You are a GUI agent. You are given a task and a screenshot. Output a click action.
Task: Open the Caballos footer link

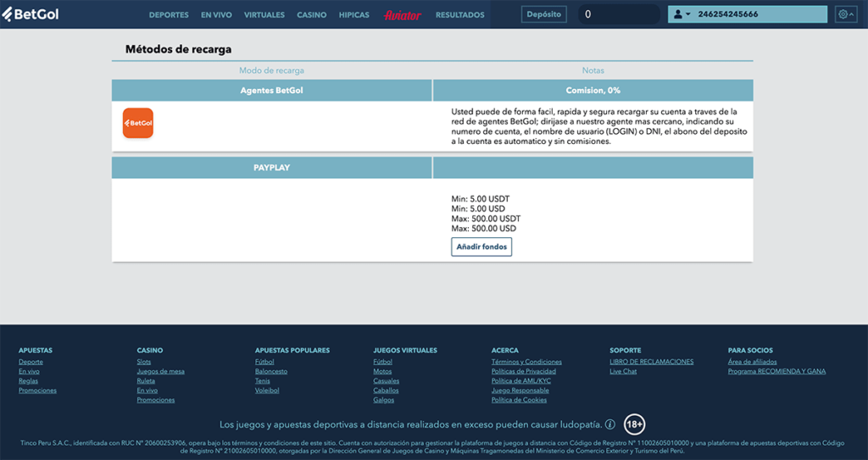[x=386, y=391]
